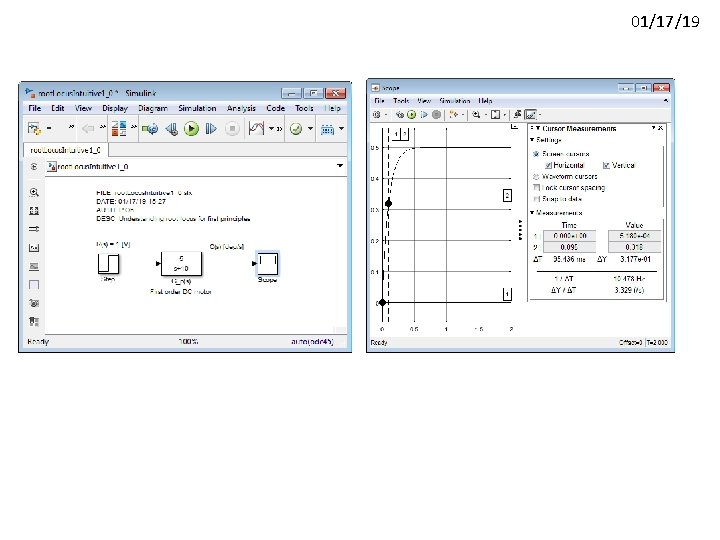Viewport: 720px width, 540px height.
Task: Select the Screen cursors radio button
Action: coord(535,154)
